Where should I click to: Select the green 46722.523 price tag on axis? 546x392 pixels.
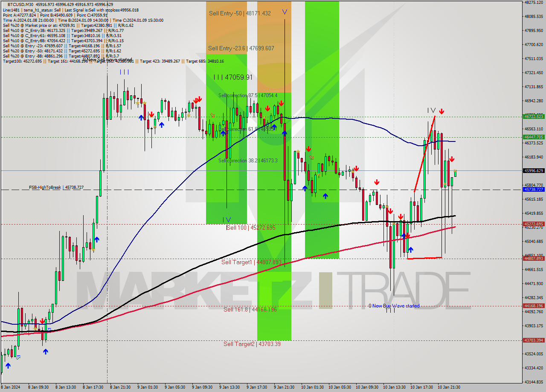coord(533,116)
